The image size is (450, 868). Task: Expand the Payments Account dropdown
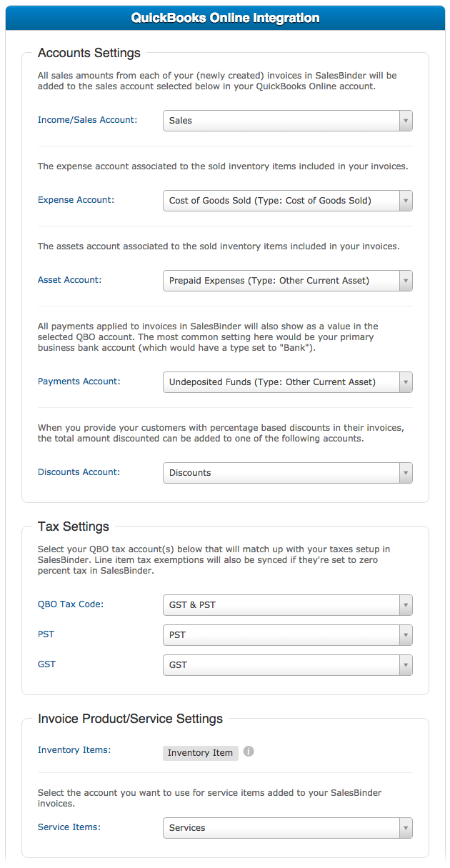point(287,382)
